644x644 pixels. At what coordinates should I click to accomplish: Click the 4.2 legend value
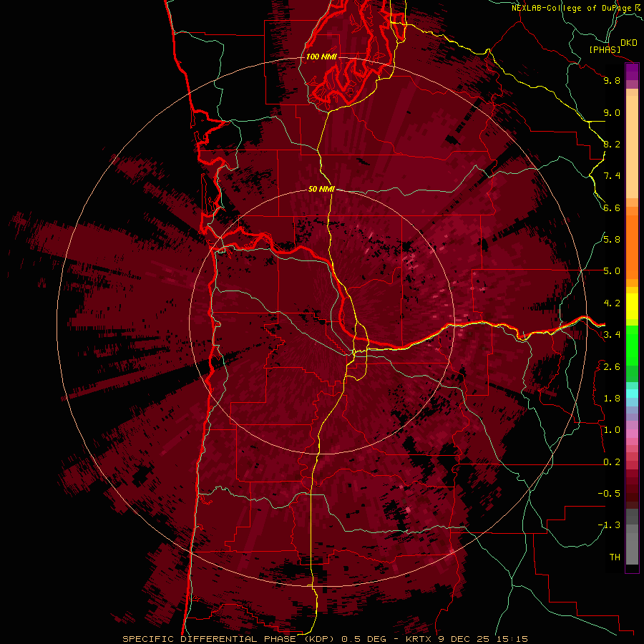click(x=612, y=303)
